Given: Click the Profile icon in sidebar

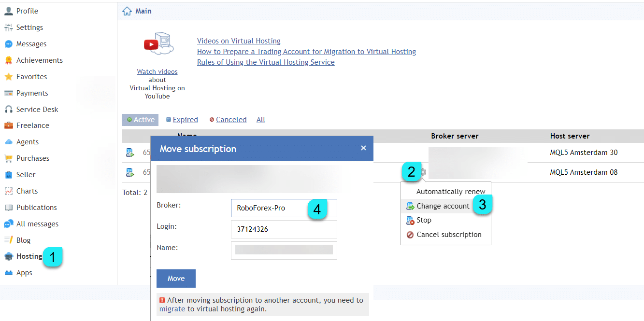Looking at the screenshot, I should pos(9,11).
